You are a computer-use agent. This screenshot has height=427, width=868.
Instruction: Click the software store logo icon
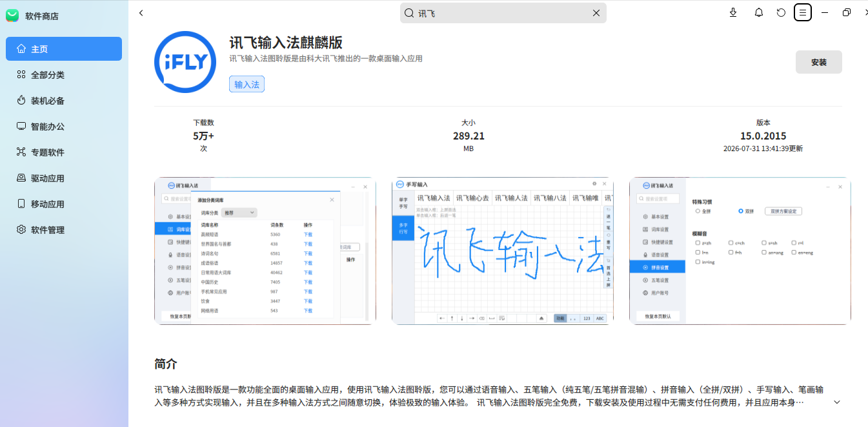coord(12,16)
